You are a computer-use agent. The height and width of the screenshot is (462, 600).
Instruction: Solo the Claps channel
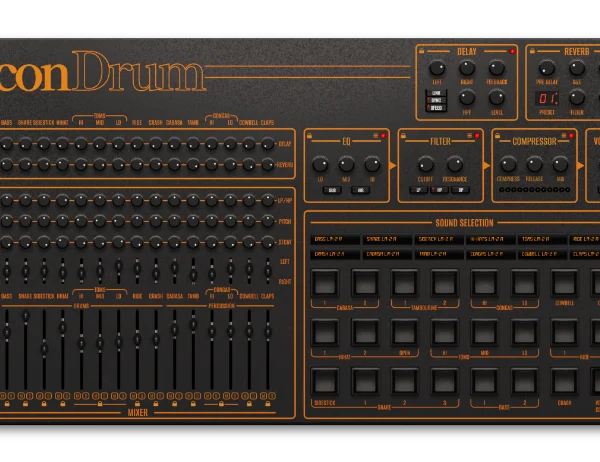click(x=272, y=395)
